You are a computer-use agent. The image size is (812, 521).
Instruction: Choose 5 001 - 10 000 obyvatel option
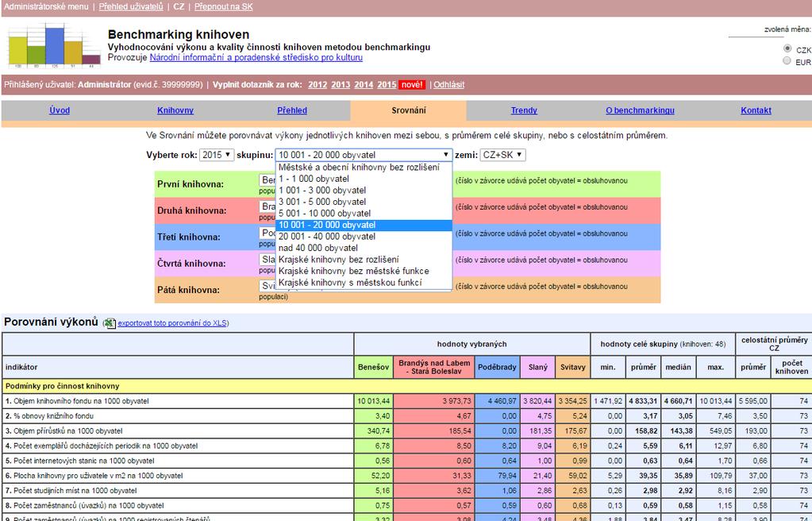click(x=364, y=213)
